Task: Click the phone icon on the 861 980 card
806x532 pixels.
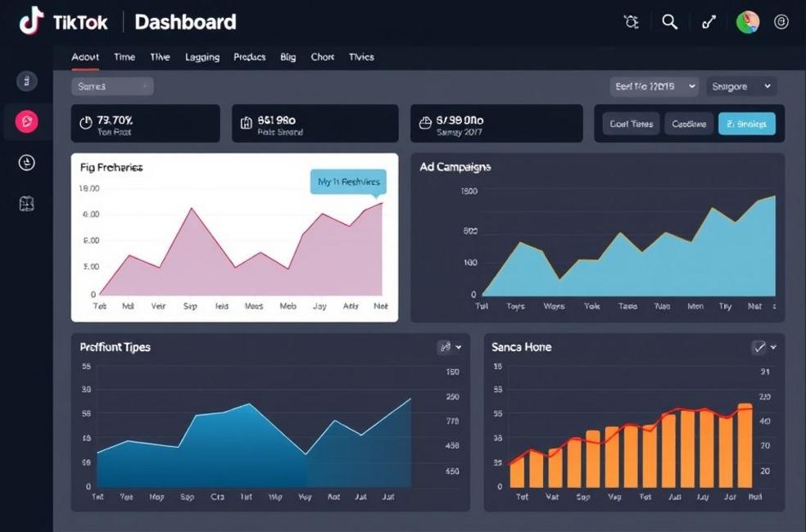Action: pos(246,122)
